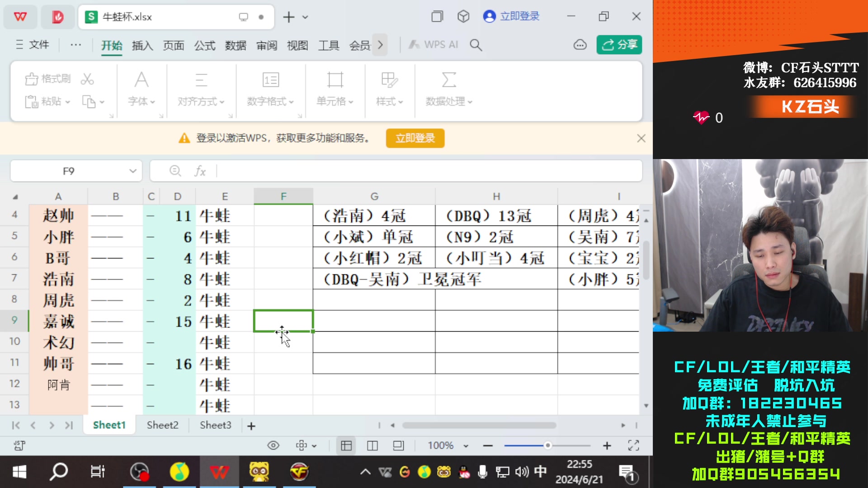
Task: Expand the F9 name box dropdown
Action: pyautogui.click(x=132, y=171)
